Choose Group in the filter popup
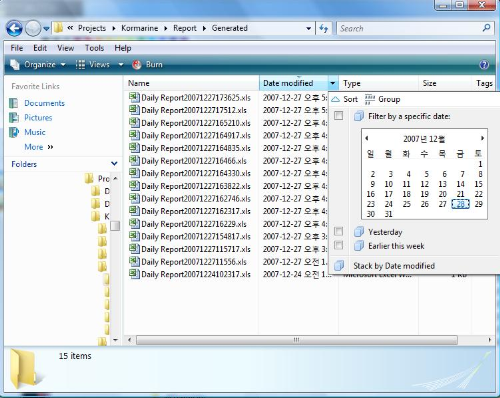Viewport: 500px width, 398px height. point(382,99)
